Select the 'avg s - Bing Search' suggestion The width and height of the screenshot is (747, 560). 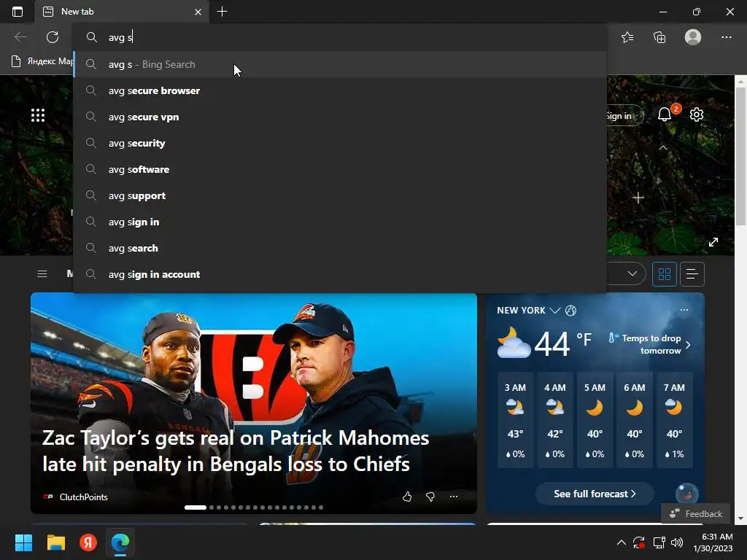tap(340, 64)
